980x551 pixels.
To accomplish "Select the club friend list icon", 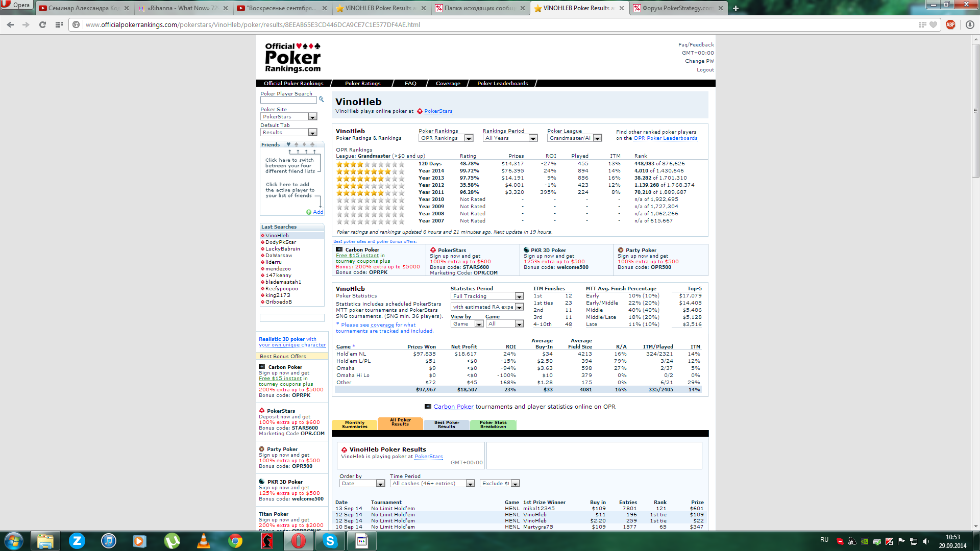I will pyautogui.click(x=312, y=144).
